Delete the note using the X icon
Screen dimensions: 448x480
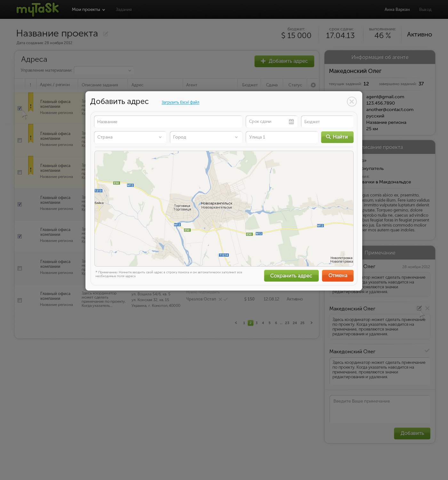click(427, 308)
